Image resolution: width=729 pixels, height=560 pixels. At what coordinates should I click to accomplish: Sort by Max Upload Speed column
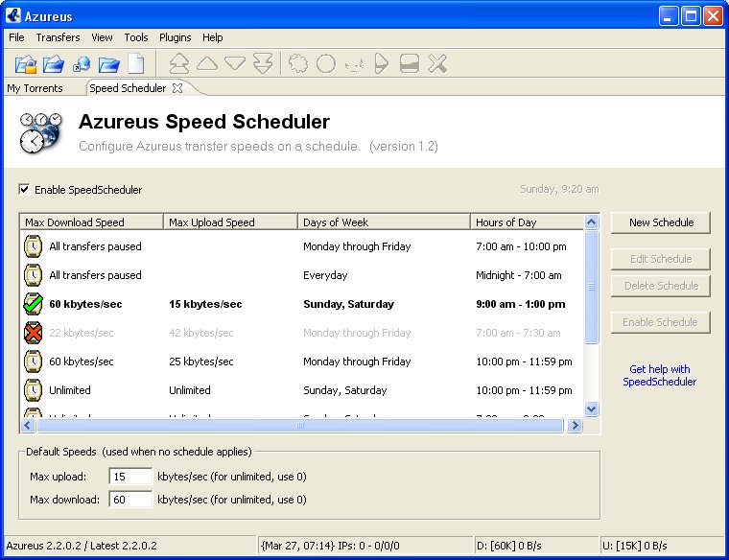tap(230, 222)
